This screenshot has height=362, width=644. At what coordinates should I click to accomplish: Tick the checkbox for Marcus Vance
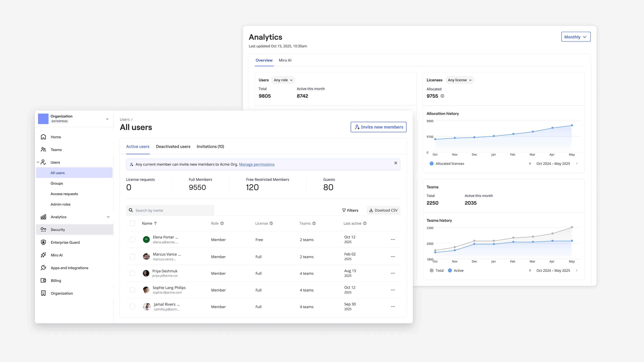tap(132, 257)
